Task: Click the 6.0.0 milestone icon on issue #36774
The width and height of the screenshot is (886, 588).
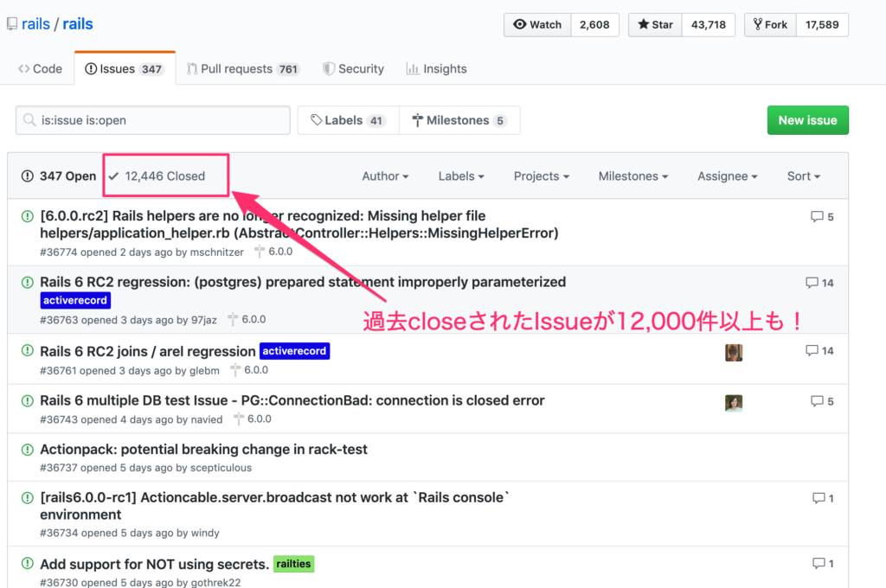Action: (260, 252)
